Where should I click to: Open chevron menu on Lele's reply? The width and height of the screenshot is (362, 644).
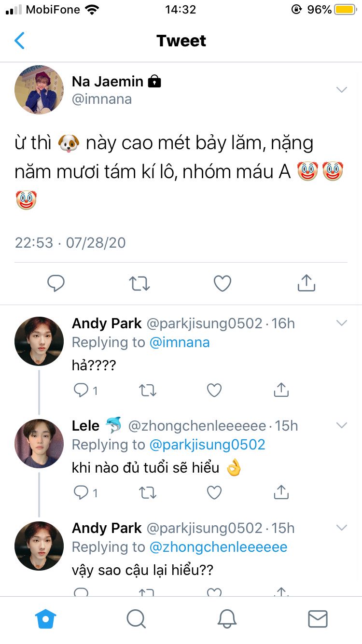[x=342, y=425]
